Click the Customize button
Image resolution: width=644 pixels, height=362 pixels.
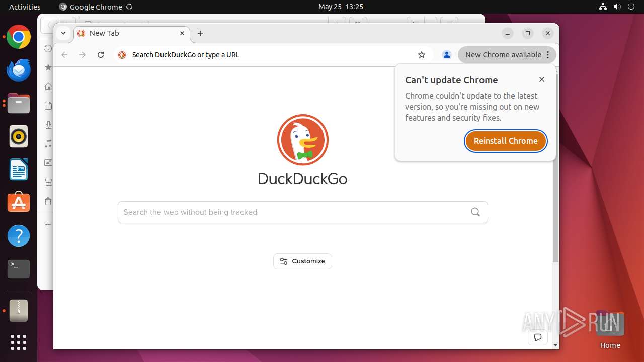tap(302, 261)
